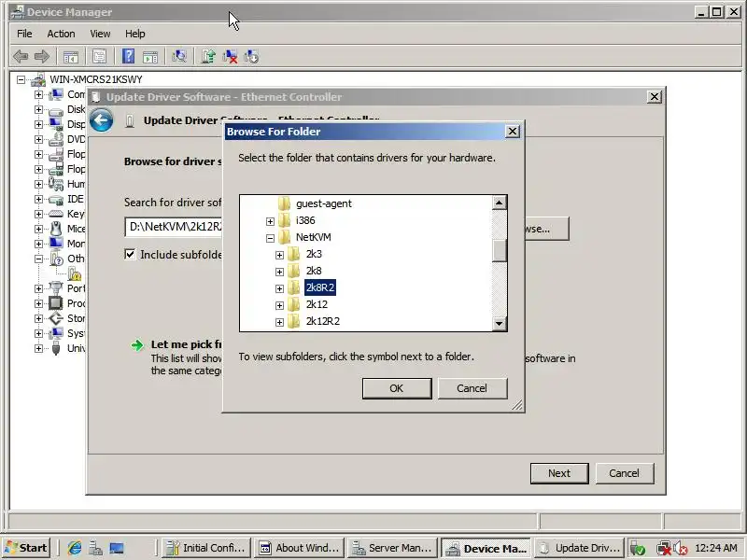Viewport: 747px width, 560px height.
Task: Click Show Desktop quick launch icon
Action: coord(117,548)
